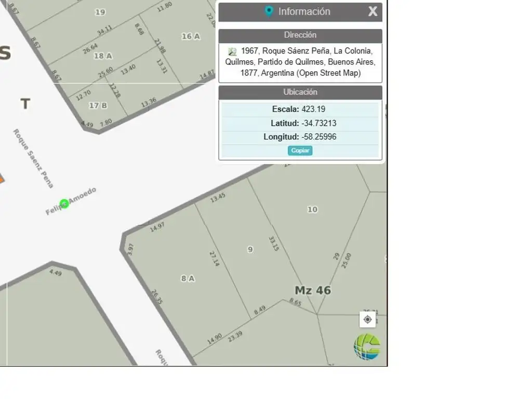Viewport: 532px width, 399px height.
Task: Click the small map icon before the address
Action: click(232, 51)
